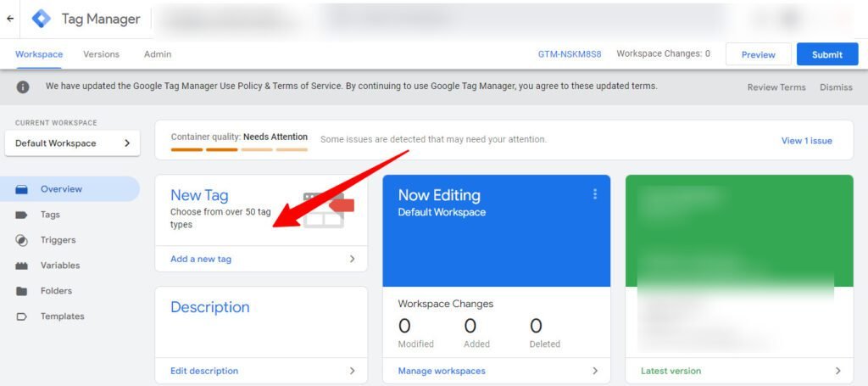
Task: Click the Folders sidebar icon
Action: click(x=21, y=291)
